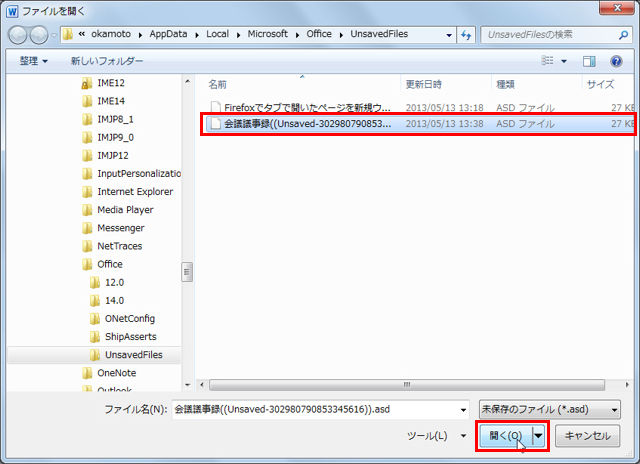This screenshot has width=640, height=464.
Task: Click the Back navigation arrow button
Action: [x=18, y=35]
